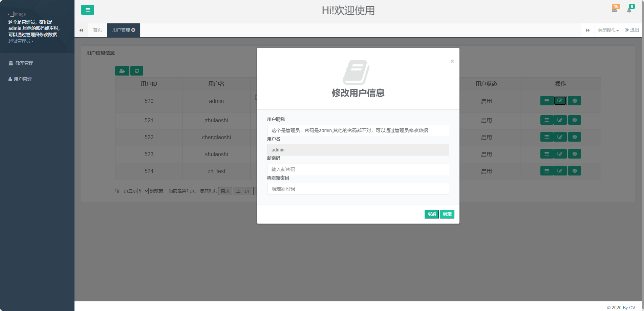This screenshot has width=644, height=311.
Task: Open the notifications bell icon showing 8
Action: point(629,10)
